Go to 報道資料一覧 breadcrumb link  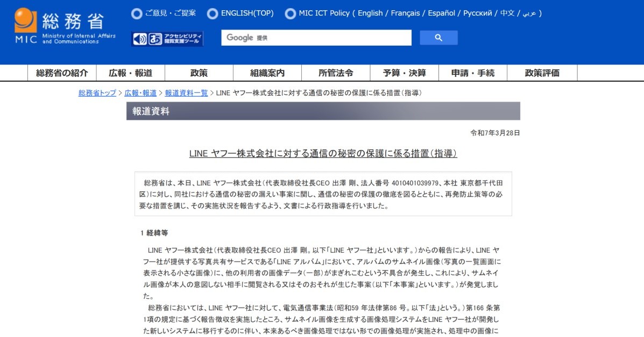click(x=186, y=93)
